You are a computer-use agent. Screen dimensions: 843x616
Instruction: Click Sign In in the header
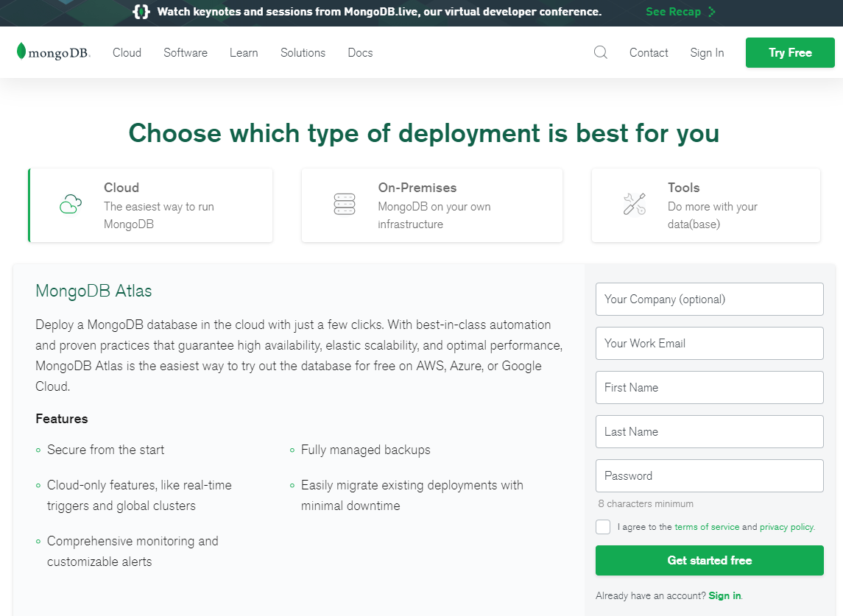(707, 53)
